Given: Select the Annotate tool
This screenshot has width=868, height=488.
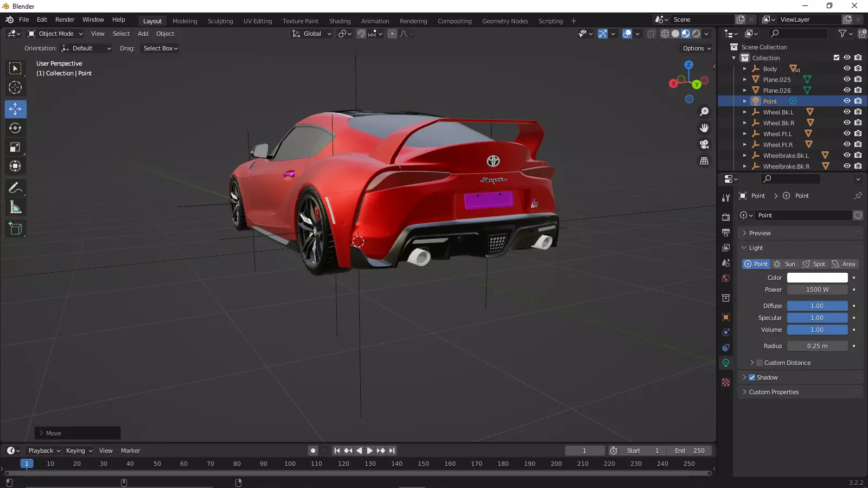Looking at the screenshot, I should pos(15,188).
